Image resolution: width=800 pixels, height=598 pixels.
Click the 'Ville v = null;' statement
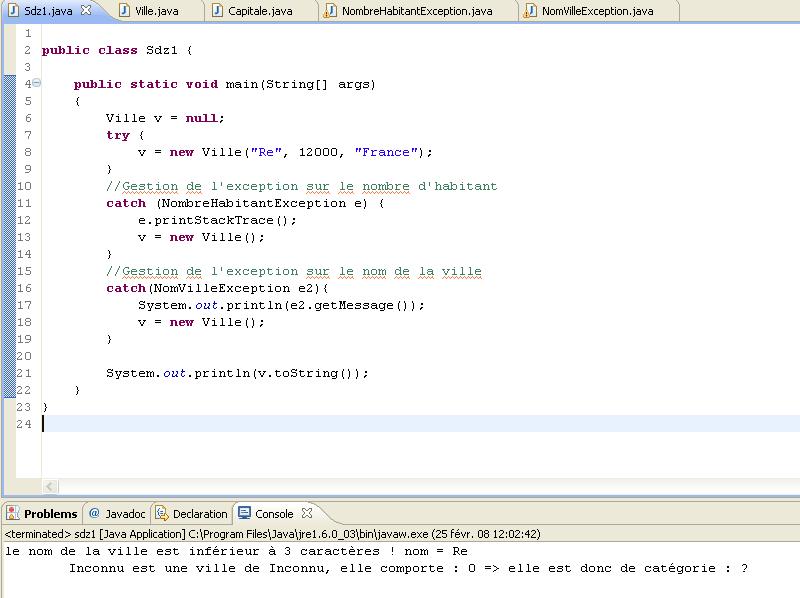pyautogui.click(x=165, y=118)
